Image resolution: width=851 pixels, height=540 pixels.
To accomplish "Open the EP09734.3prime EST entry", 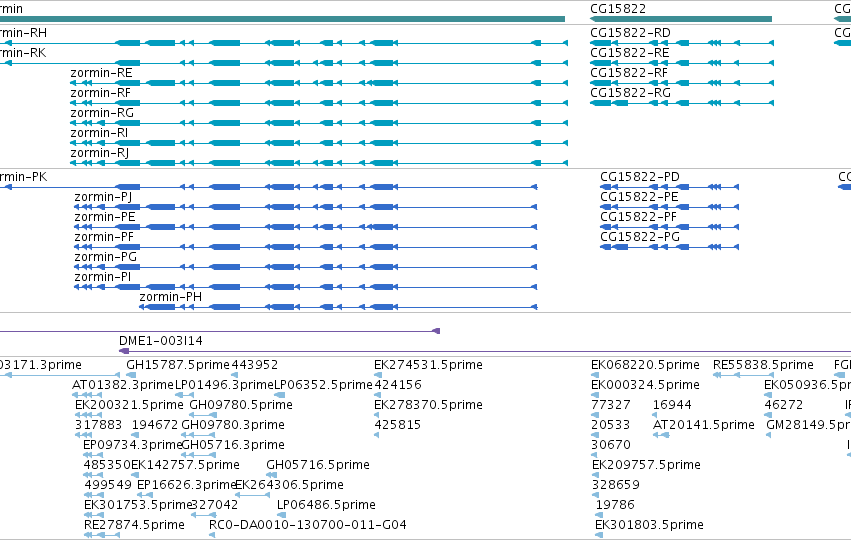I will pos(132,445).
